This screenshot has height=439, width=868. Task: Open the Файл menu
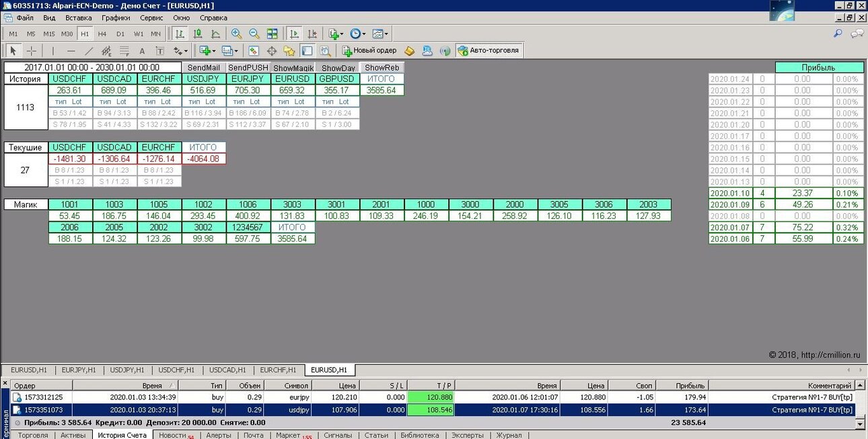point(25,18)
